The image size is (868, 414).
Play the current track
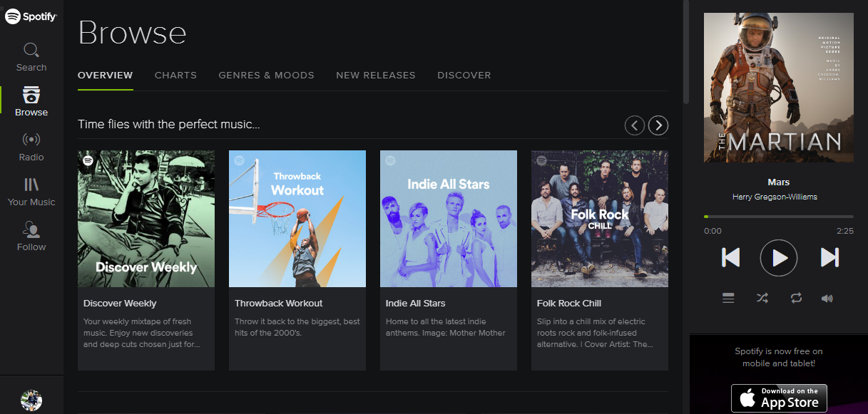point(779,257)
